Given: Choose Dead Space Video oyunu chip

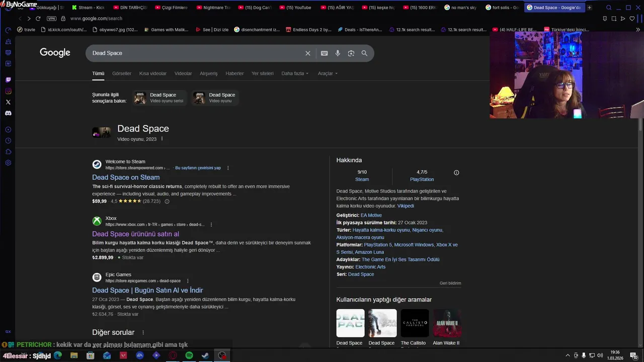Looking at the screenshot, I should pos(215,98).
